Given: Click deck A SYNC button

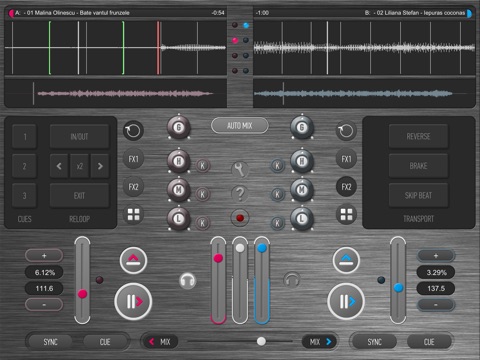Looking at the screenshot, I should (x=50, y=342).
